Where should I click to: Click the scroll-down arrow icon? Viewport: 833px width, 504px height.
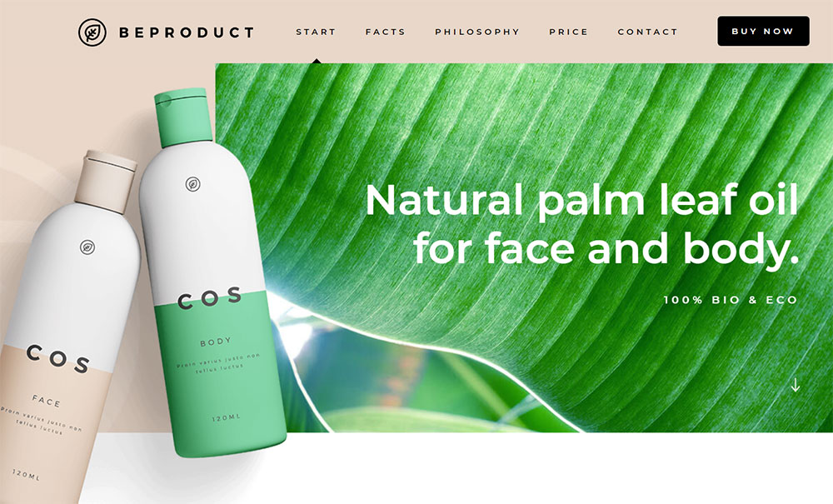pyautogui.click(x=796, y=385)
